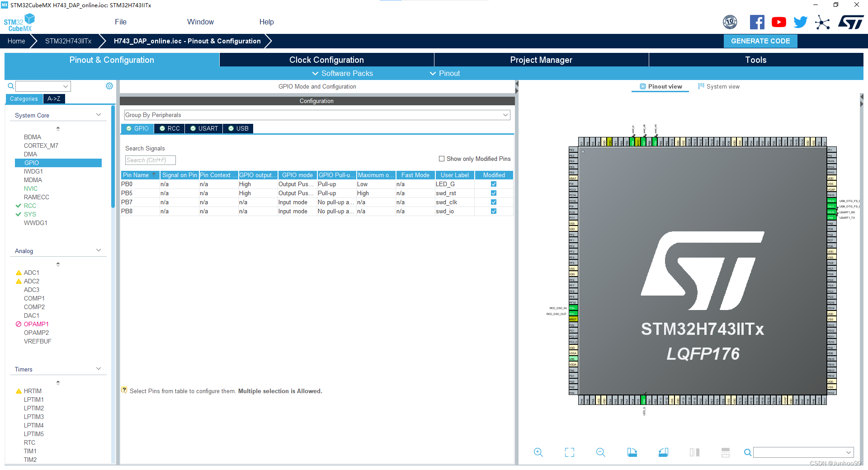868x470 pixels.
Task: Select TIM1 in the Timers list
Action: [x=30, y=451]
